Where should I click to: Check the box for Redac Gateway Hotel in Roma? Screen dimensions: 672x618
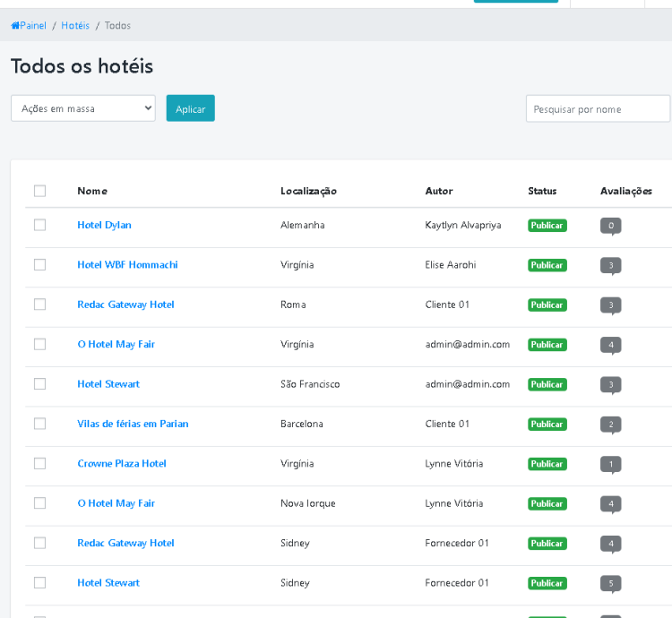(x=39, y=305)
